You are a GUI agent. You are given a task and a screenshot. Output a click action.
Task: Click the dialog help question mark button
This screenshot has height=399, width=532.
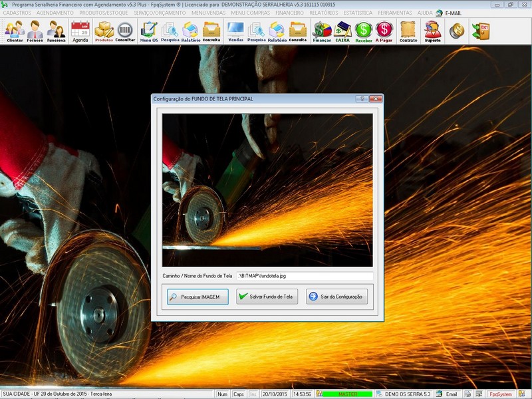click(x=362, y=98)
